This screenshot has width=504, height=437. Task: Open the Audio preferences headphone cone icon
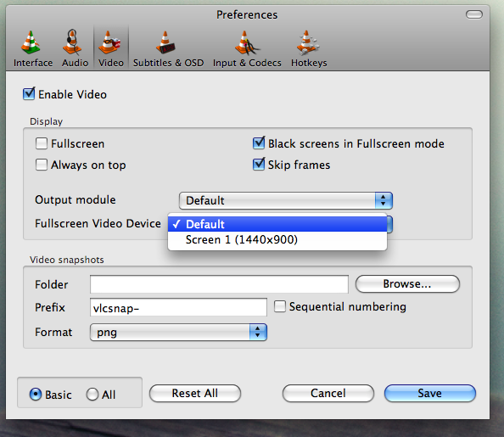click(x=73, y=42)
